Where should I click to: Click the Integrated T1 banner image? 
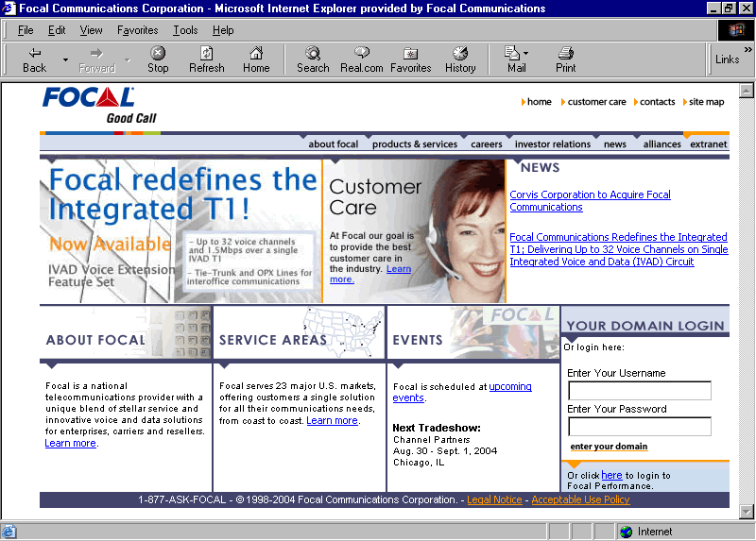click(x=180, y=230)
